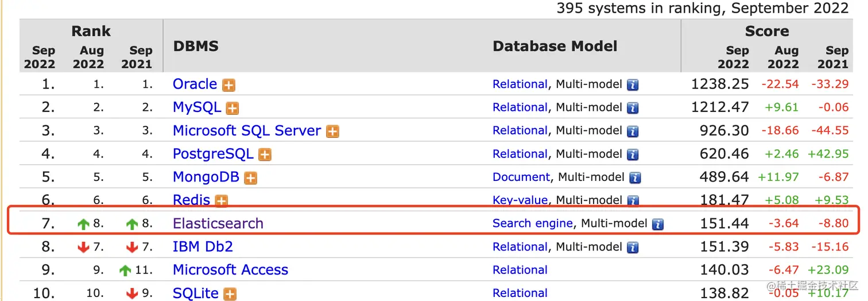Click the green up arrow beside rank 11.
Image resolution: width=868 pixels, height=301 pixels.
coord(125,271)
